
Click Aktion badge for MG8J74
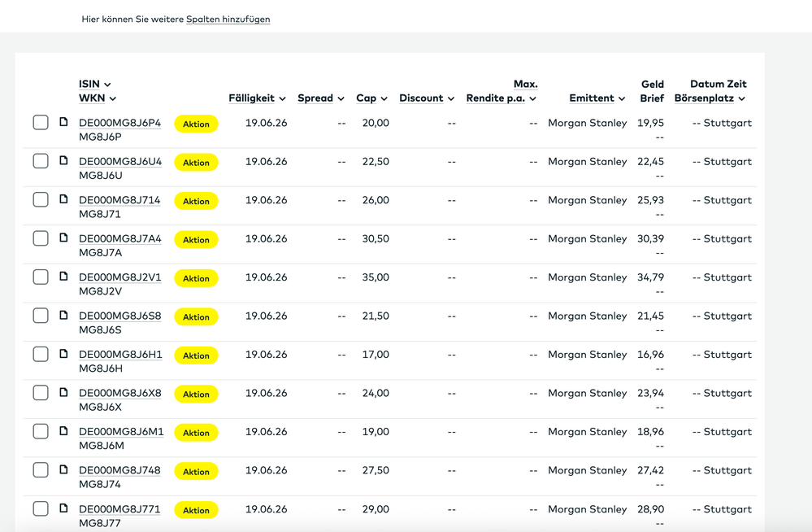click(x=196, y=471)
